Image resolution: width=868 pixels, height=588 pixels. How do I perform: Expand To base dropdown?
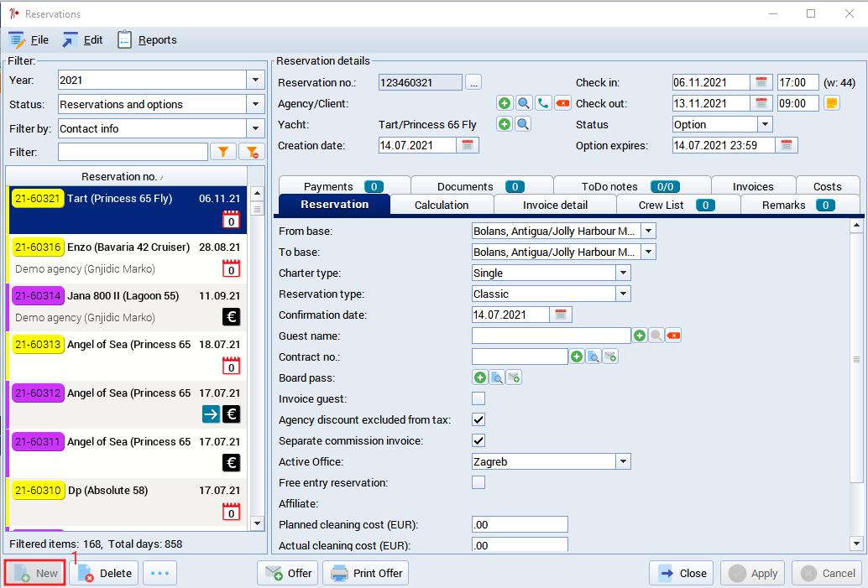coord(649,252)
